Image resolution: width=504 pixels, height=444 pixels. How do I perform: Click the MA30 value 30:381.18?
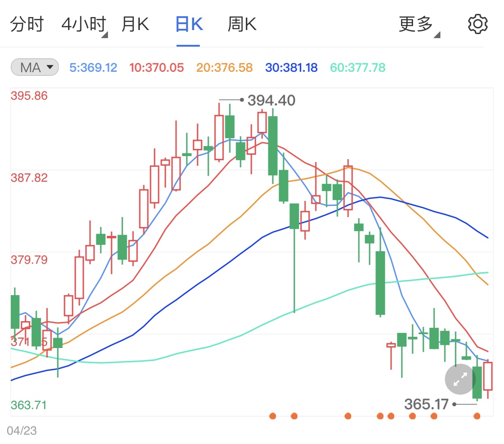tap(291, 68)
